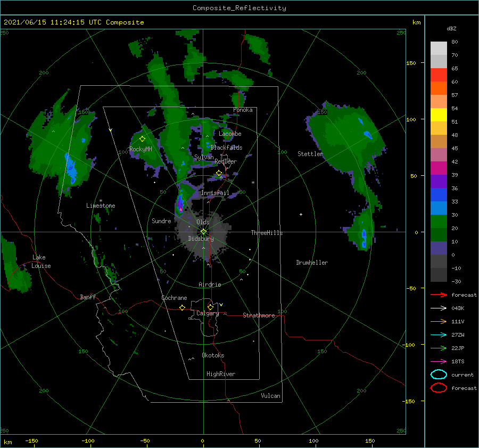Select the light gray 70-80 dBZ swatch
Image resolution: width=479 pixels, height=448 pixels.
[439, 48]
